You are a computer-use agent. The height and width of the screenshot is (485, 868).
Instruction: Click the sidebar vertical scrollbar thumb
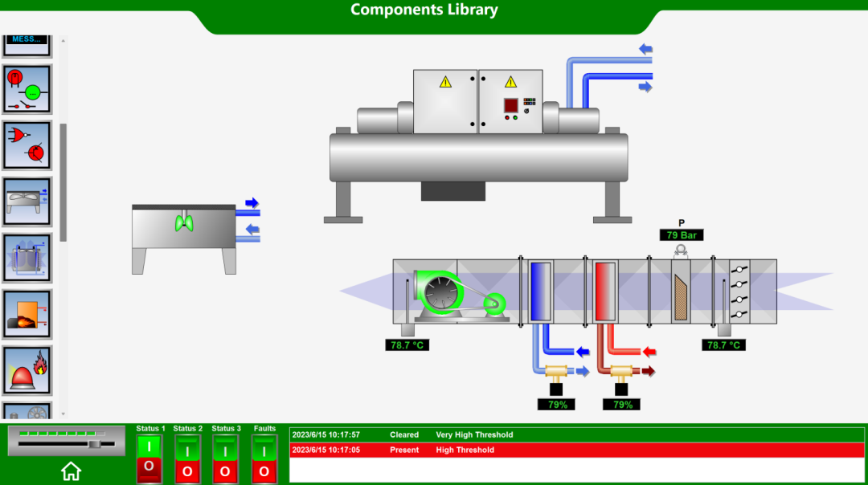click(63, 182)
